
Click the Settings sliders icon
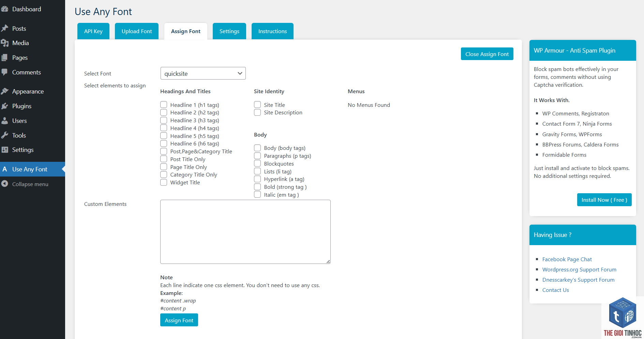4,150
